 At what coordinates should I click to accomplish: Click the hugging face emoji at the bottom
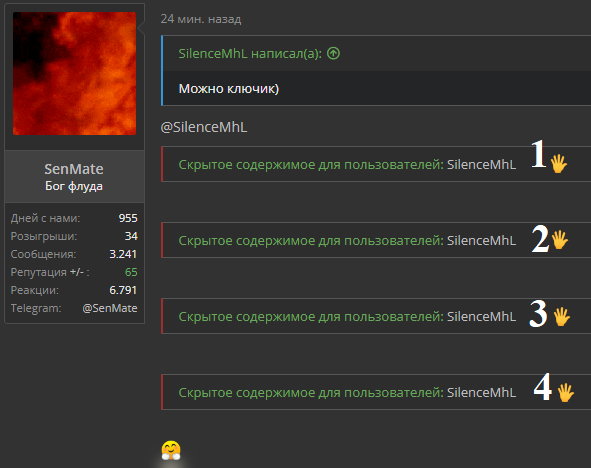[x=171, y=450]
